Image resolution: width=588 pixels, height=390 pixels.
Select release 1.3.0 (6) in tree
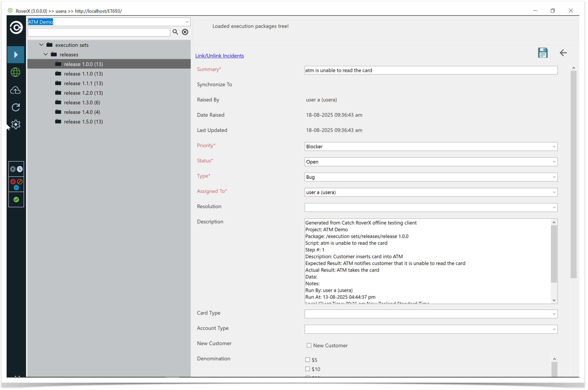click(x=82, y=102)
